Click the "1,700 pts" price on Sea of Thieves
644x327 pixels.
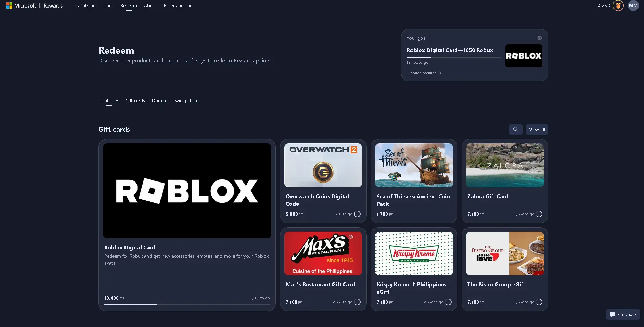[x=385, y=214]
